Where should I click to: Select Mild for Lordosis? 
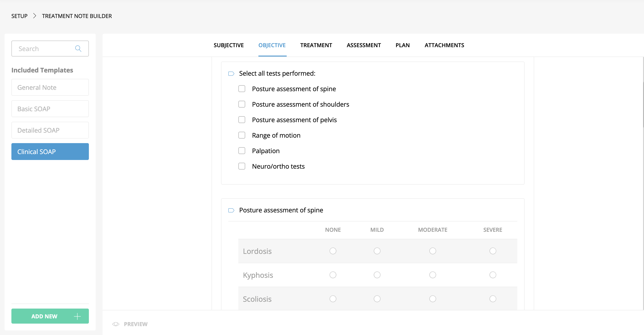click(x=377, y=251)
